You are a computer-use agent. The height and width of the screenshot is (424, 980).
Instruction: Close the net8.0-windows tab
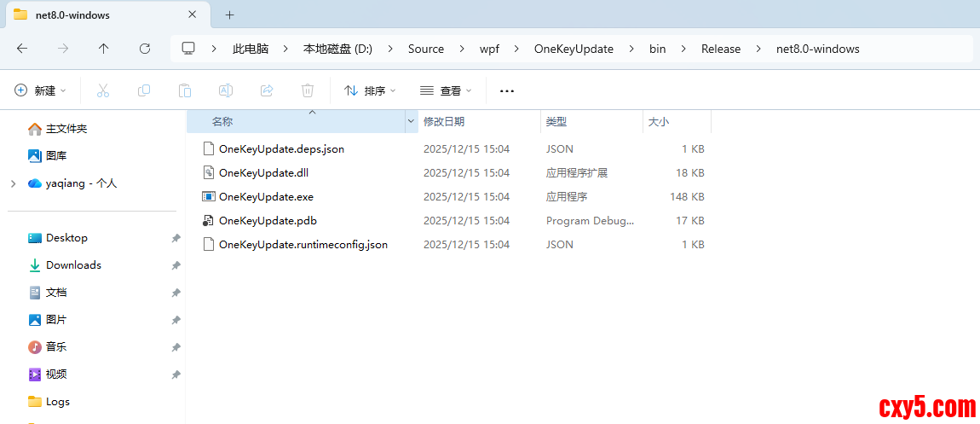[x=192, y=15]
